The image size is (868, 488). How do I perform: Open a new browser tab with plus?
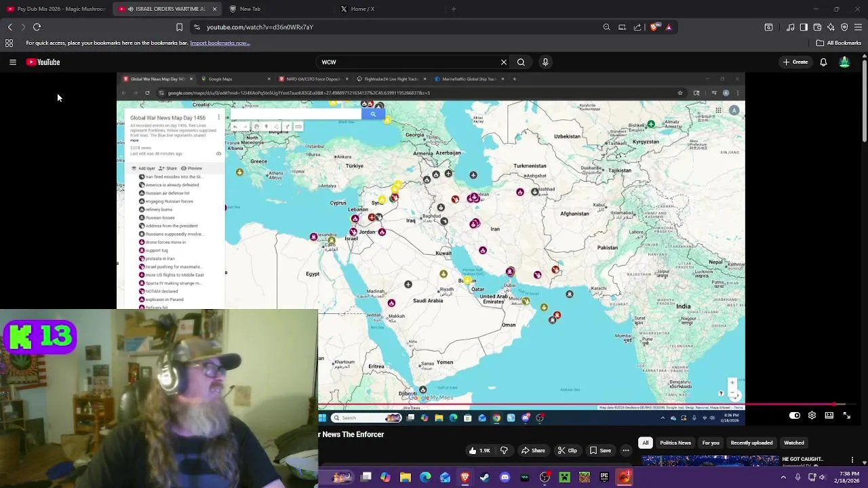pos(454,9)
